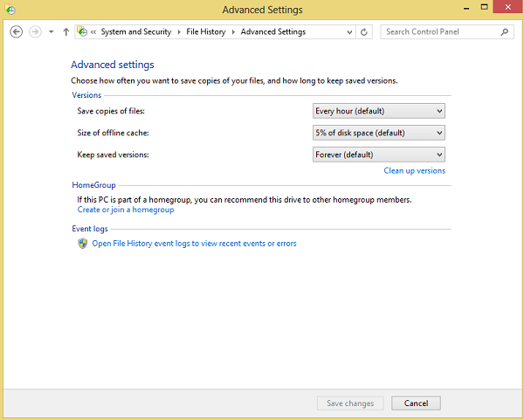Go up one level with Up arrow

pyautogui.click(x=65, y=31)
